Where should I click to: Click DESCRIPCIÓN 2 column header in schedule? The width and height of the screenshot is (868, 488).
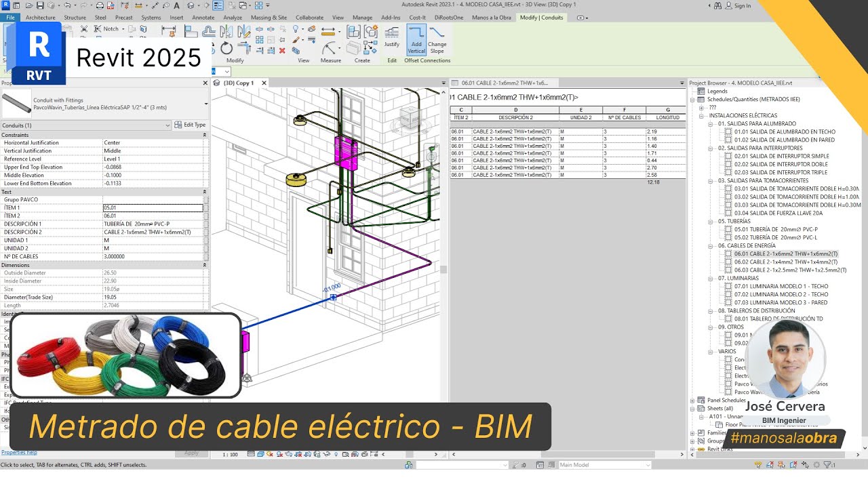[x=515, y=117]
